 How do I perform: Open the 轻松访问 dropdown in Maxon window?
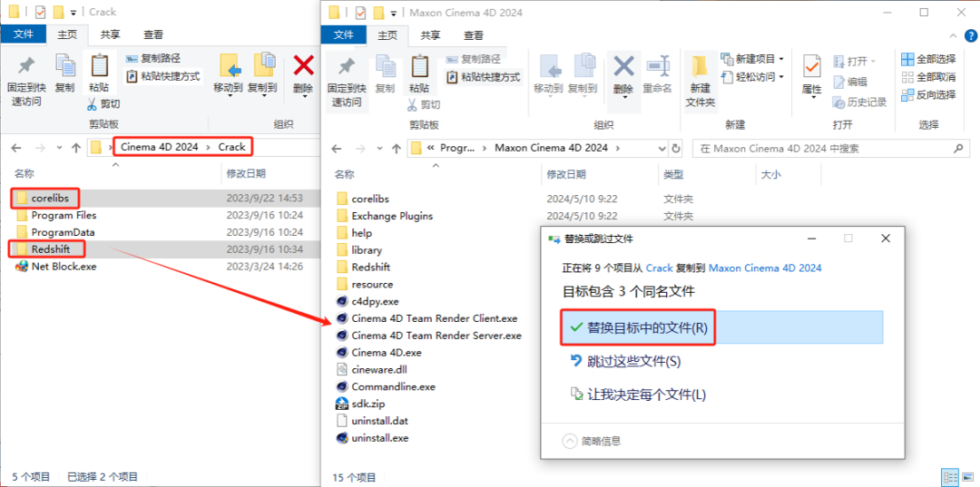780,77
